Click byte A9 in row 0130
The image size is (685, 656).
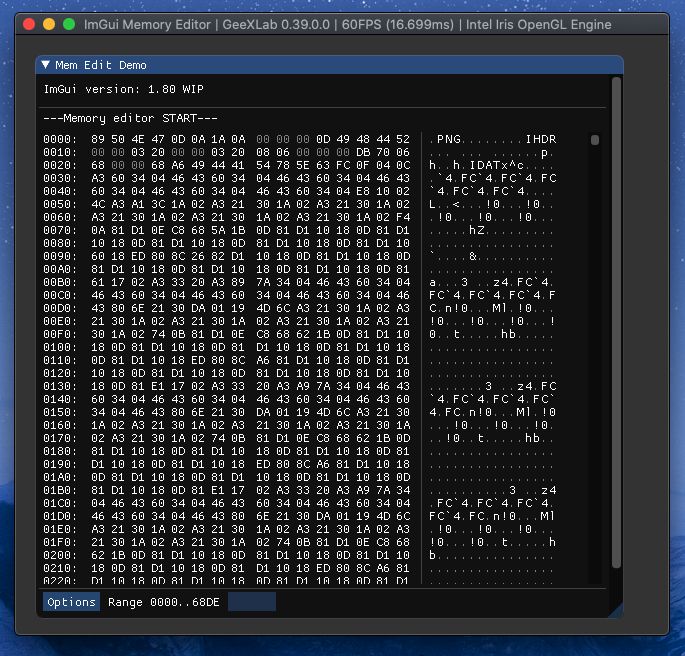click(303, 386)
